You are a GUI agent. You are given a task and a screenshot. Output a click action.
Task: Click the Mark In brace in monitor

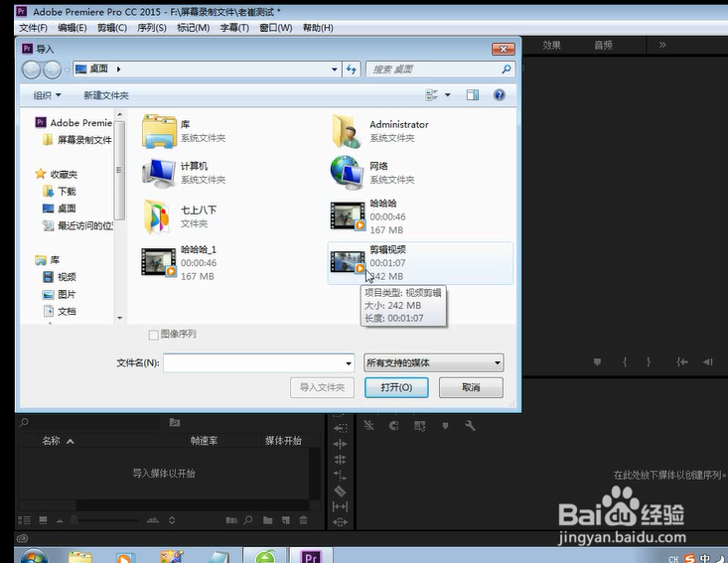(x=625, y=362)
